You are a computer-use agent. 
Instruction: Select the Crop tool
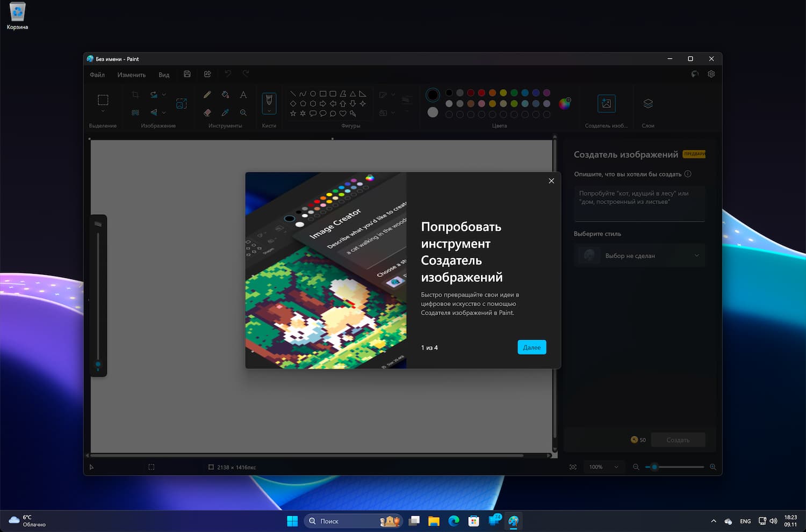pyautogui.click(x=135, y=94)
